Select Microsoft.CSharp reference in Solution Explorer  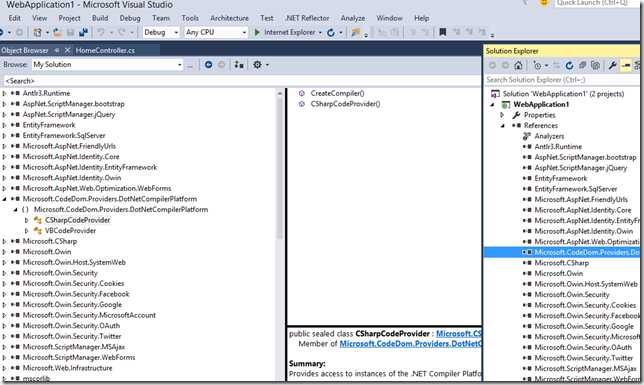coord(561,263)
